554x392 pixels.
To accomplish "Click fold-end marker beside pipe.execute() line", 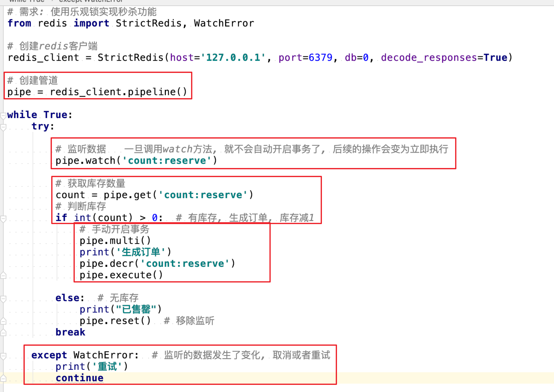I will click(x=3, y=275).
